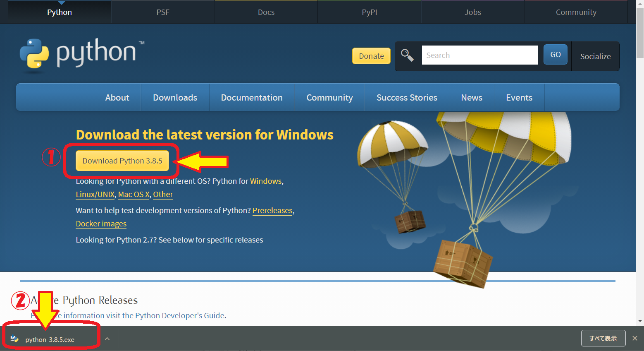Screen dimensions: 644x351
Task: Click the search magnifier icon
Action: click(x=407, y=55)
